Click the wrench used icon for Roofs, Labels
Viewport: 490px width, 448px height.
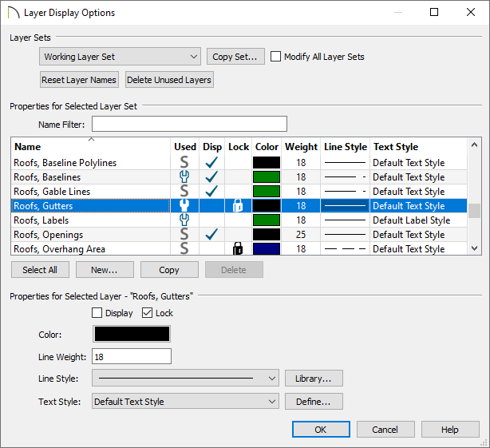tap(184, 220)
